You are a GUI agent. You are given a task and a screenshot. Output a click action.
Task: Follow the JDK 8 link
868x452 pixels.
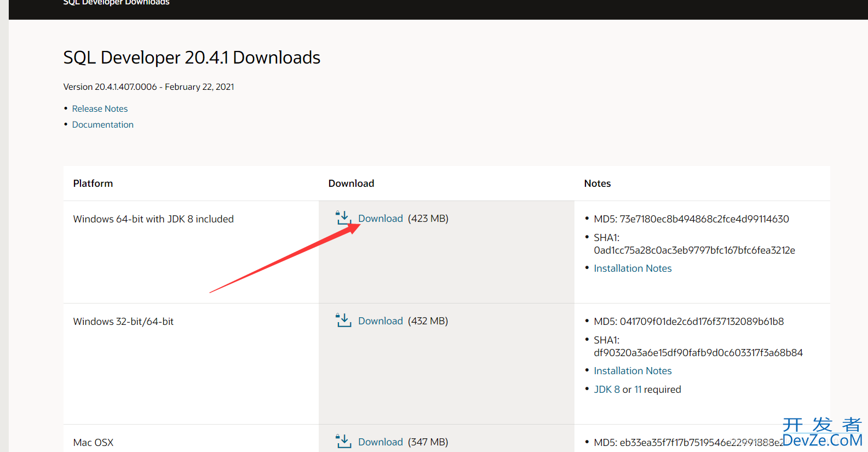click(607, 390)
